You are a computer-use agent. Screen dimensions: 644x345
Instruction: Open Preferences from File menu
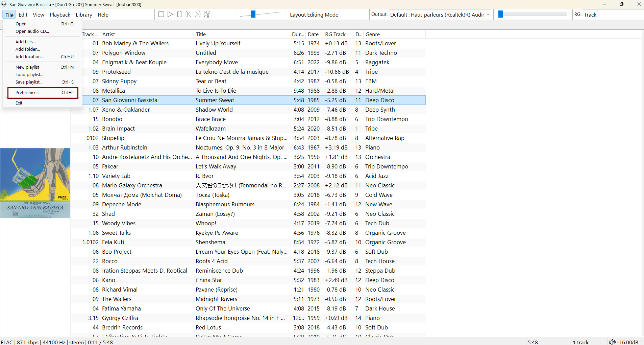tap(43, 92)
